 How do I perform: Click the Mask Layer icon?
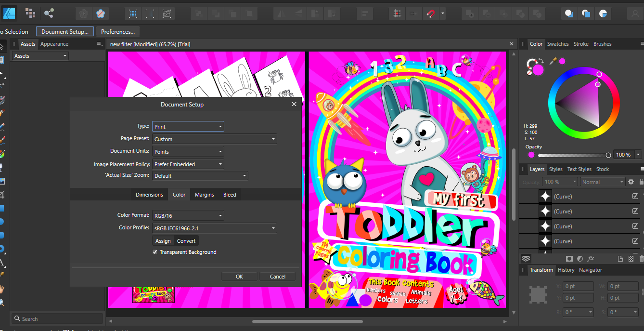[x=569, y=259]
